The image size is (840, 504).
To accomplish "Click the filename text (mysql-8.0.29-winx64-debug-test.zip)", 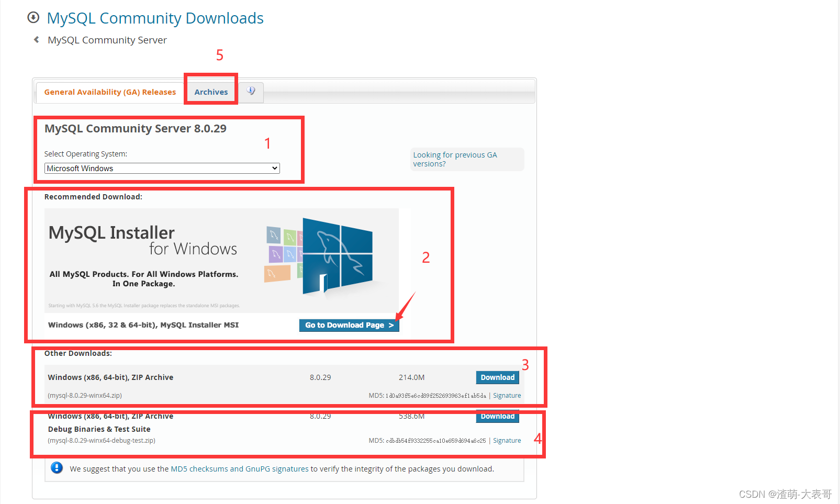I will point(102,441).
